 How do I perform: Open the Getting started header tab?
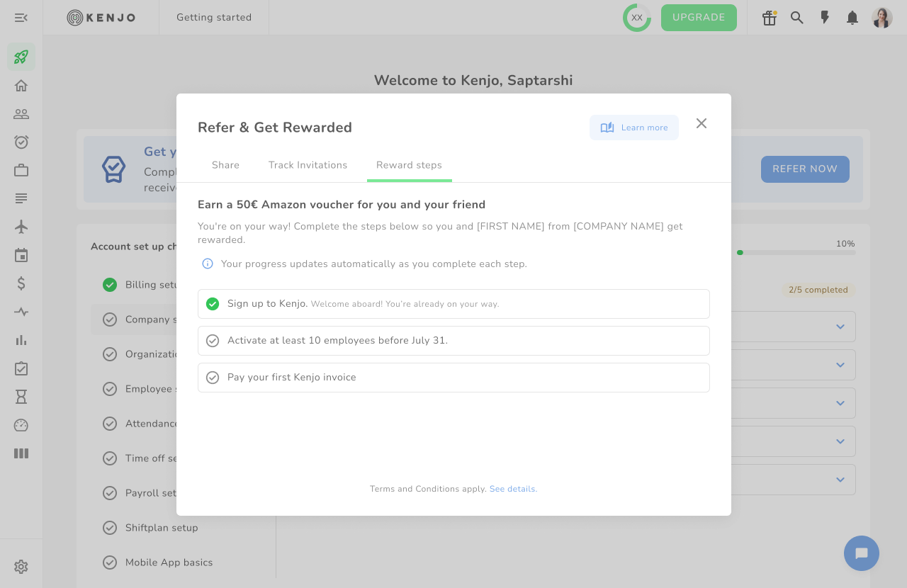pos(214,18)
